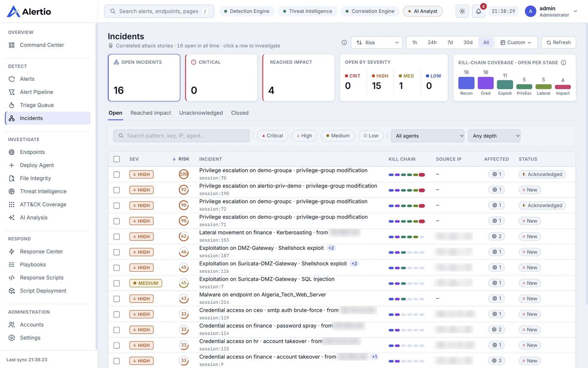The width and height of the screenshot is (588, 368).
Task: Open the Custom time range dropdown
Action: click(516, 43)
